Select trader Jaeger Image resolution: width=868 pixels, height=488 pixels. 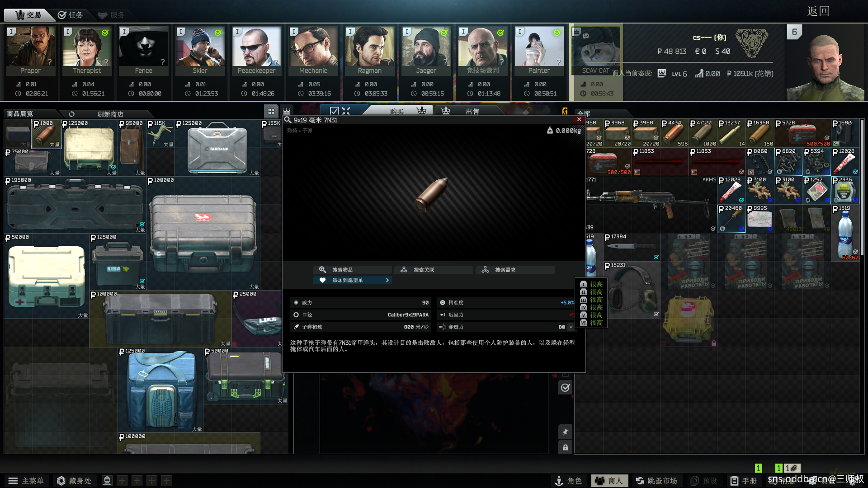[x=426, y=51]
